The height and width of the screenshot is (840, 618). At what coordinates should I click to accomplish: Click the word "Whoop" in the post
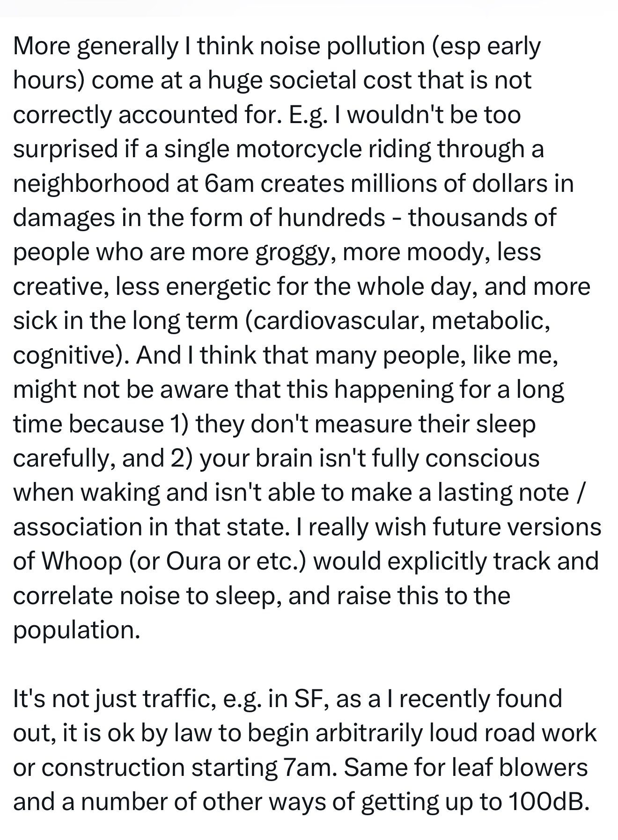82,561
